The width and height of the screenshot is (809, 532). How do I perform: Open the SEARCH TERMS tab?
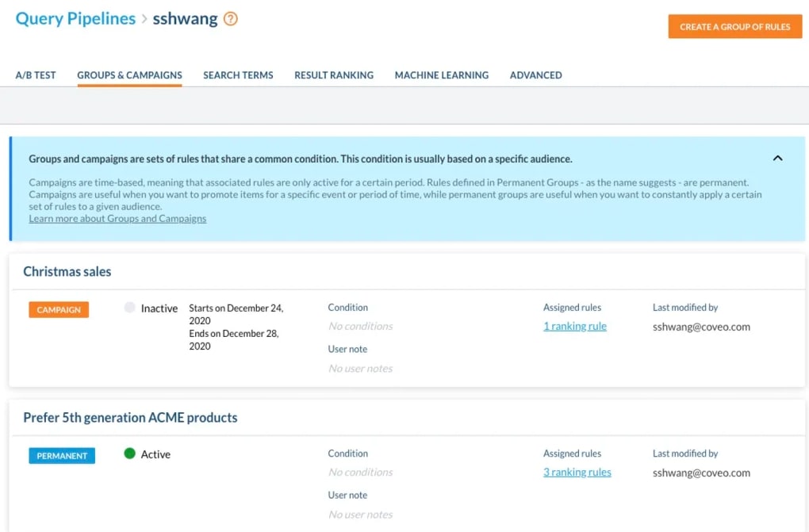click(x=238, y=75)
